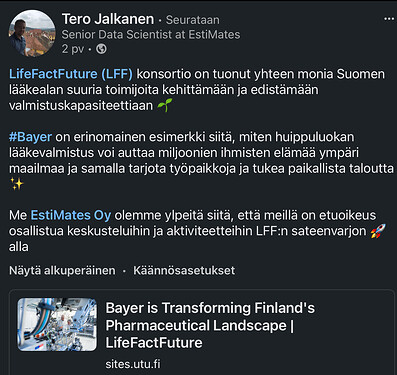This screenshot has width=397, height=375.
Task: Click the sites.utu.fi source domain
Action: [x=133, y=364]
